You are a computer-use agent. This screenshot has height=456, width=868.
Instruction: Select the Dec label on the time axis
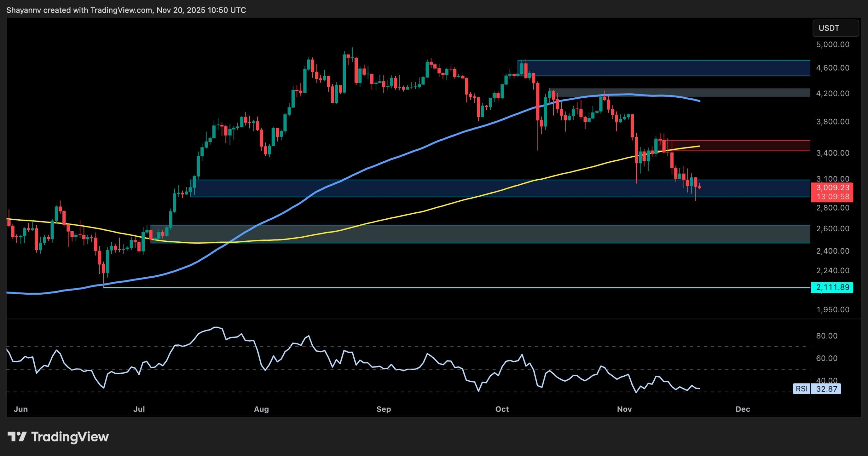[743, 409]
